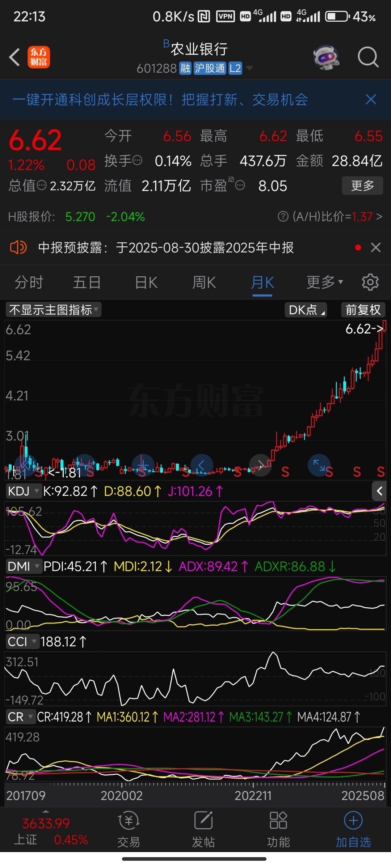Tap the ADX:89.42 value
This screenshot has height=868, width=391.
[x=213, y=566]
